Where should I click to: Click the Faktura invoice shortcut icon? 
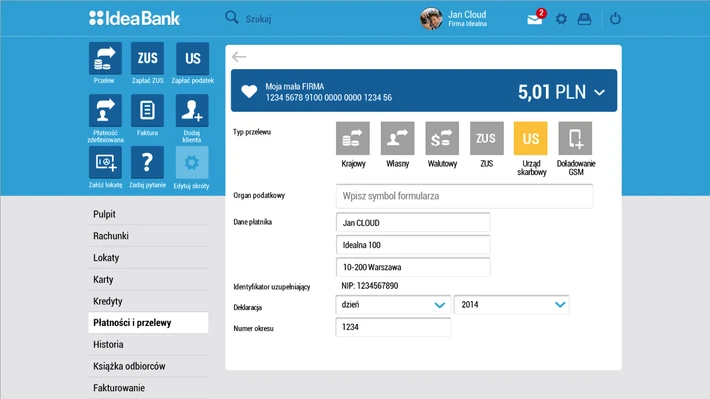(147, 111)
